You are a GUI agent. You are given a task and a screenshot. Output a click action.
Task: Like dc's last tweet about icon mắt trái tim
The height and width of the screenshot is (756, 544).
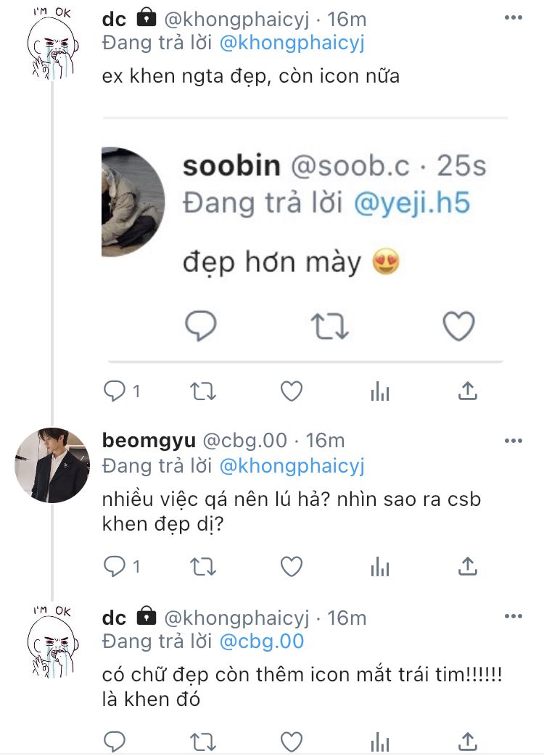pos(292,741)
